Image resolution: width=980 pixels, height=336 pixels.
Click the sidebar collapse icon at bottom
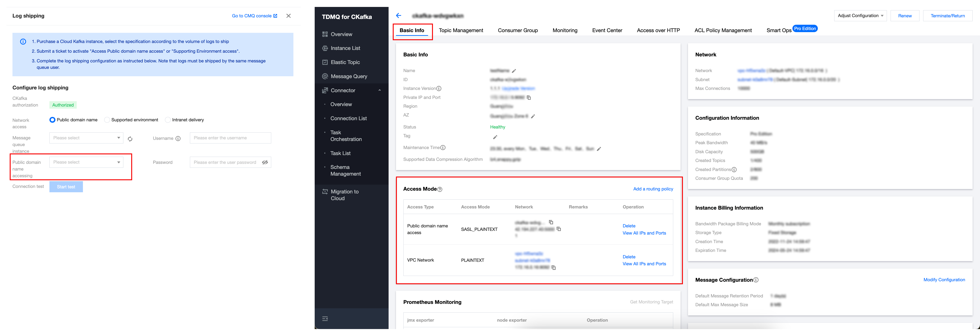coord(325,319)
